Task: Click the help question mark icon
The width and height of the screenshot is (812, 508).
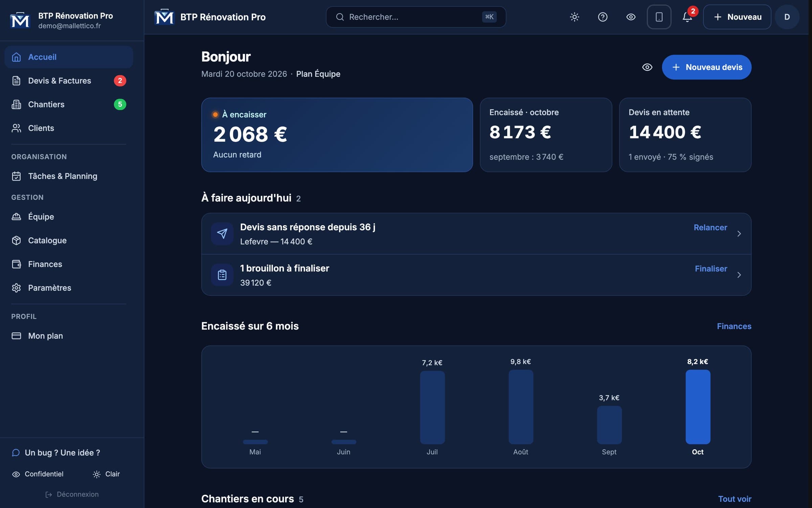Action: [603, 17]
